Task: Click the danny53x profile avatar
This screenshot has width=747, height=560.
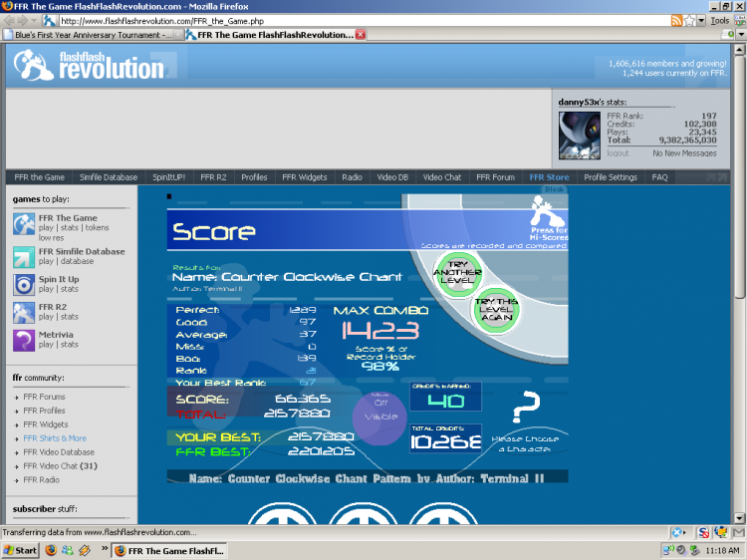Action: coord(580,136)
